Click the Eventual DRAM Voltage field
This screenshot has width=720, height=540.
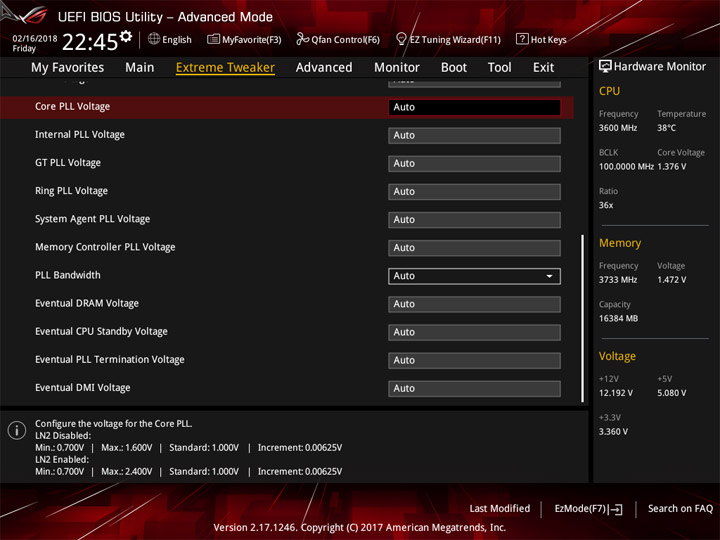pos(474,304)
